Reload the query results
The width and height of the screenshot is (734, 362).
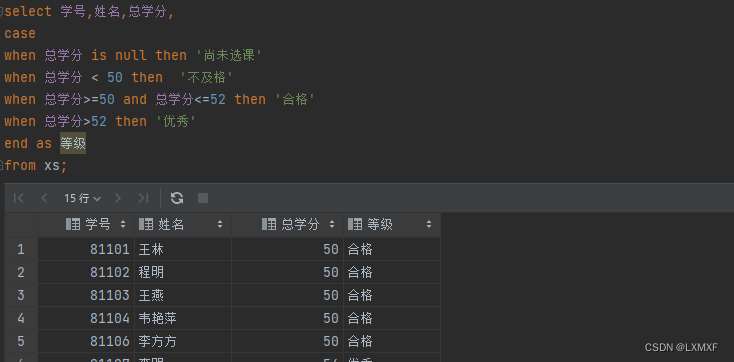tap(176, 198)
